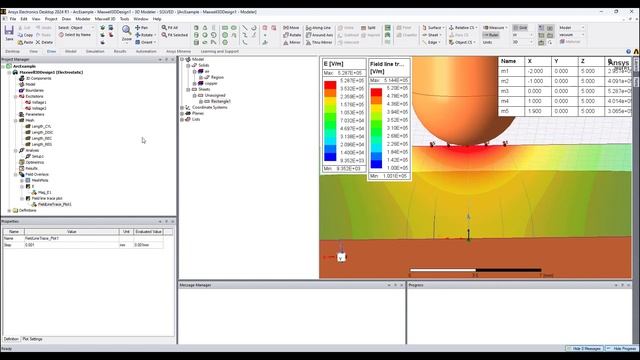Open the Orient dropdown
Screen dimensions: 640x360
(x=144, y=42)
